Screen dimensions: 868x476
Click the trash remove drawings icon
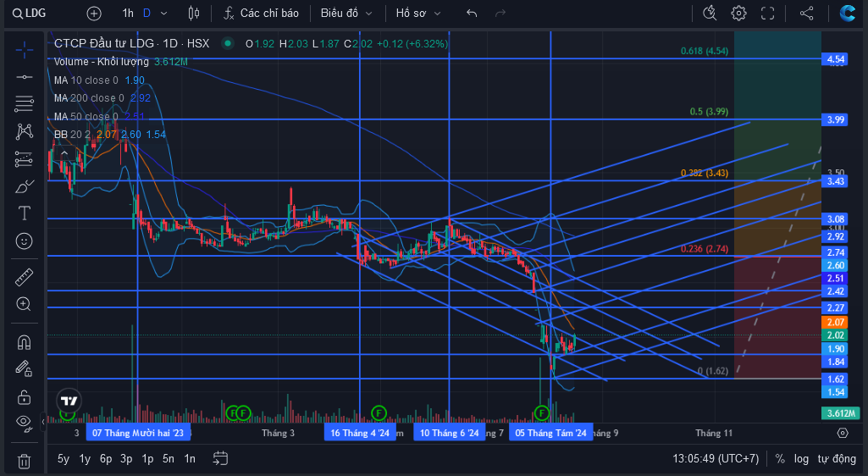click(24, 461)
